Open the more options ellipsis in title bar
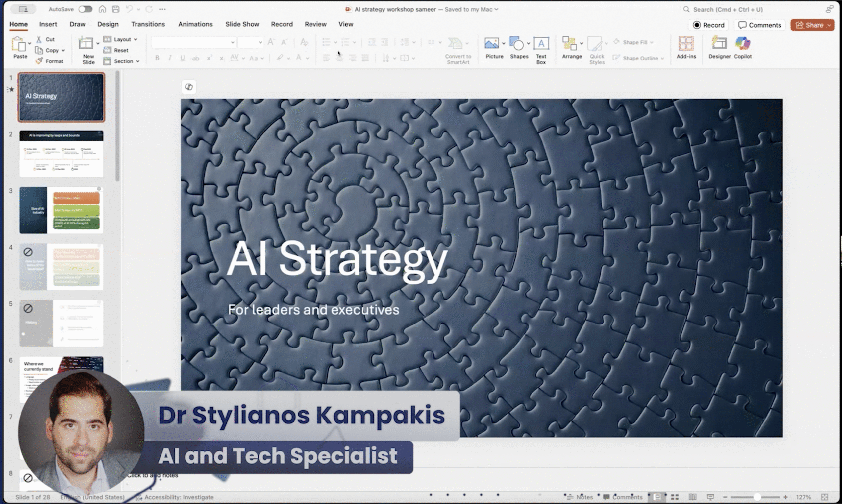Viewport: 842px width, 504px height. [x=162, y=9]
